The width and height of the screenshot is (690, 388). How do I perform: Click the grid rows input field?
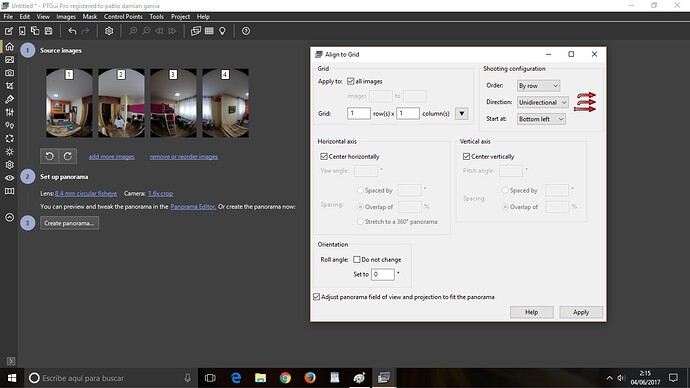point(359,113)
